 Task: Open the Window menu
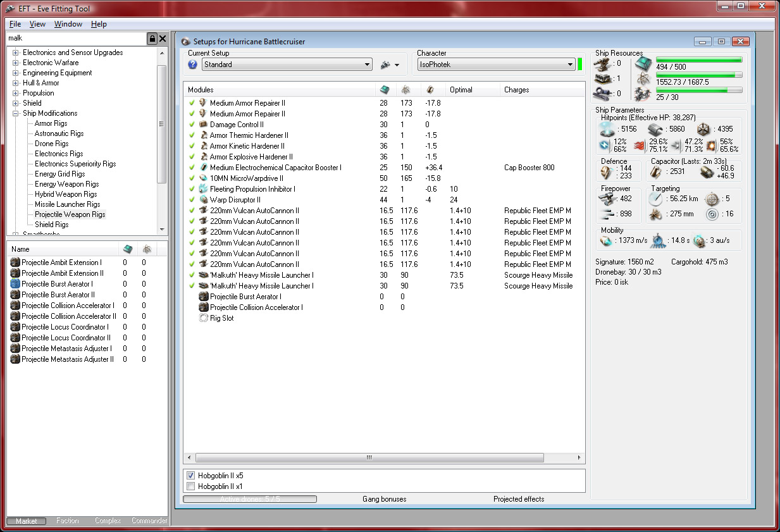68,24
